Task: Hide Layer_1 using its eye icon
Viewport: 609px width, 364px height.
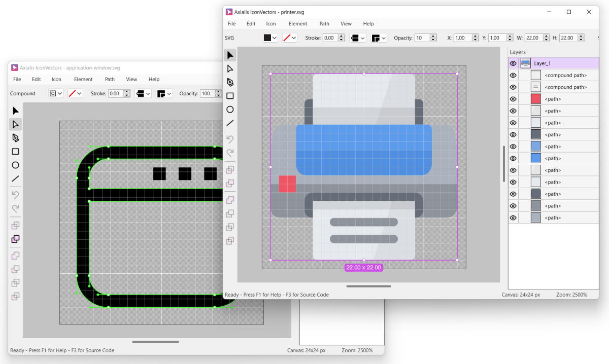Action: point(513,63)
